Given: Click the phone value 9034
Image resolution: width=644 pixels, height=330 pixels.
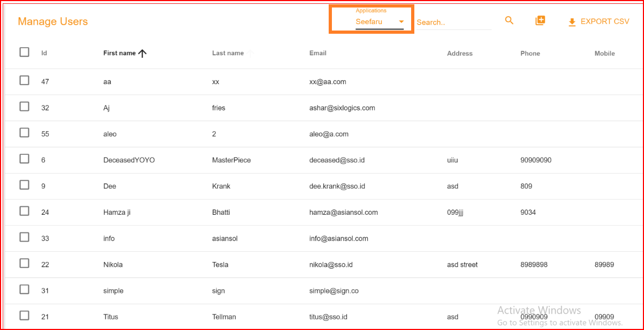Looking at the screenshot, I should click(x=528, y=213).
